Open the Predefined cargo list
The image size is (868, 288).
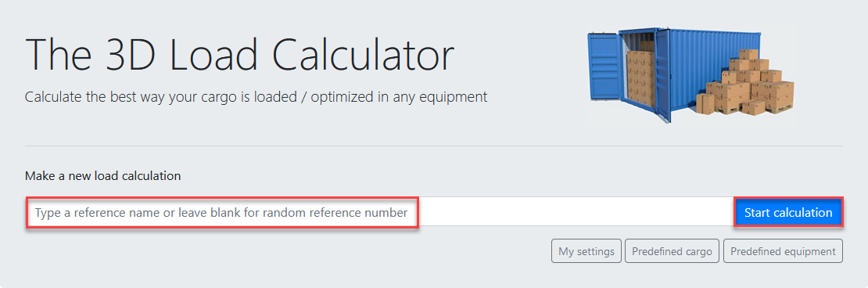672,251
